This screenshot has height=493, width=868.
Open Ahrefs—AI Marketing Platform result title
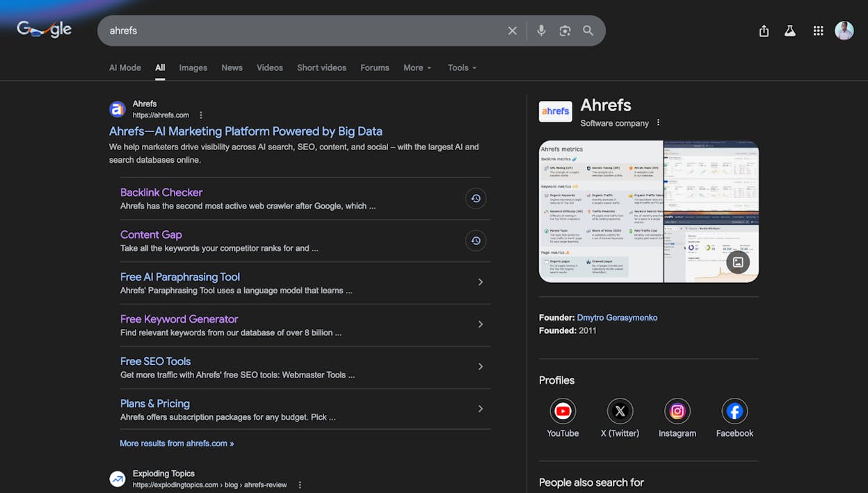246,131
